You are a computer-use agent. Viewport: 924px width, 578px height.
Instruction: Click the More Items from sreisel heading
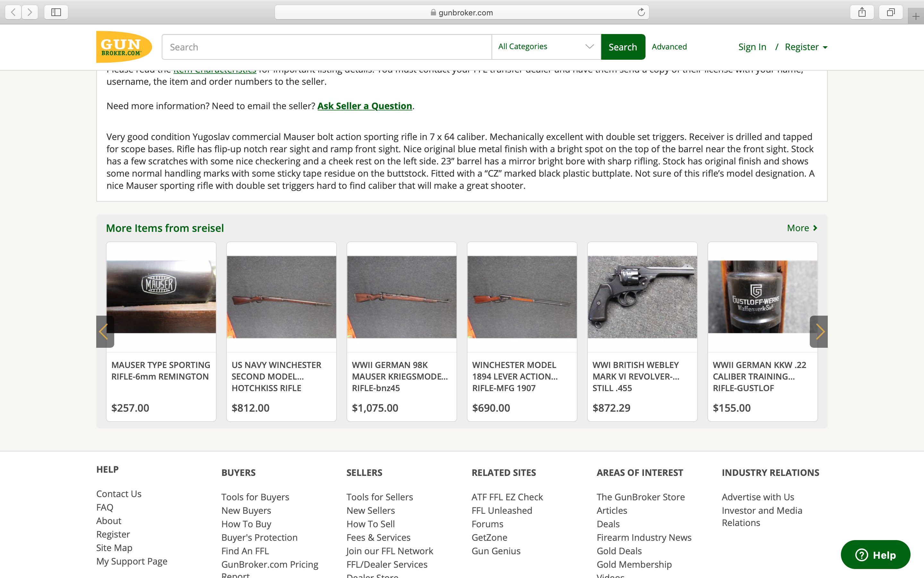tap(165, 228)
